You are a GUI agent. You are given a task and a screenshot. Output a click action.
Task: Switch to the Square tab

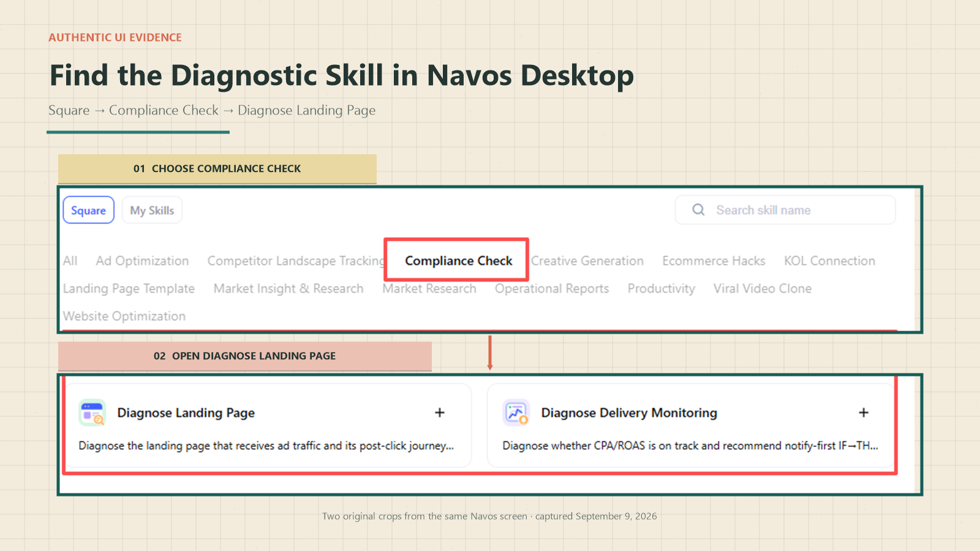[89, 210]
